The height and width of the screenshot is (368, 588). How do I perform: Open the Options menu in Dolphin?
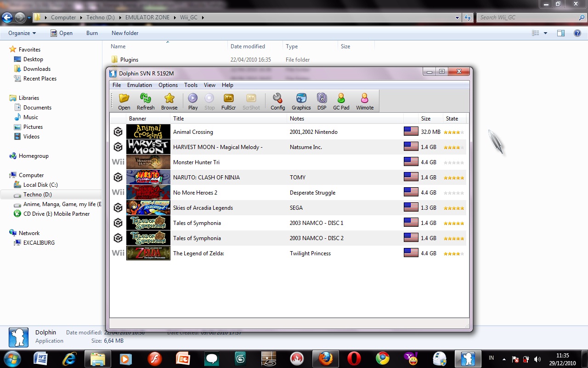(x=168, y=85)
